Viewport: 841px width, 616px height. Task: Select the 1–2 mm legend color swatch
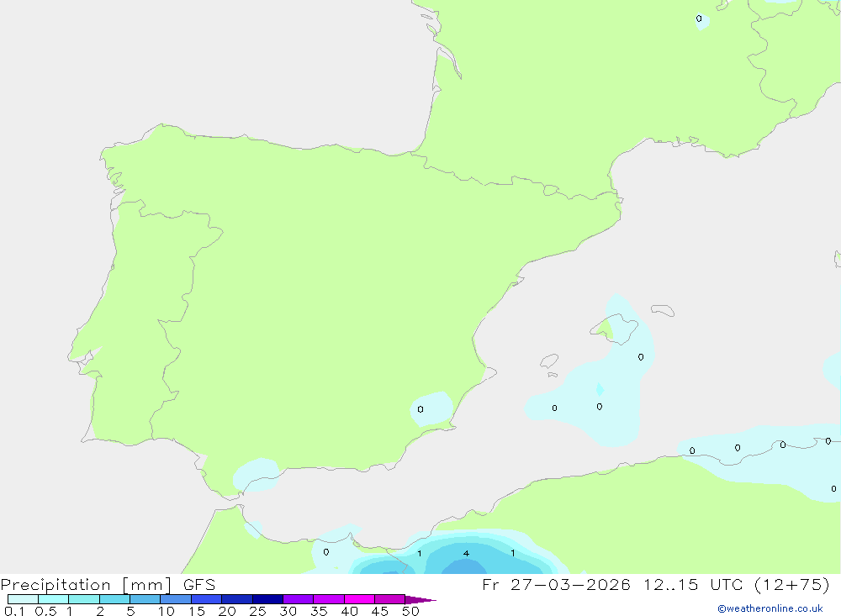click(x=84, y=599)
